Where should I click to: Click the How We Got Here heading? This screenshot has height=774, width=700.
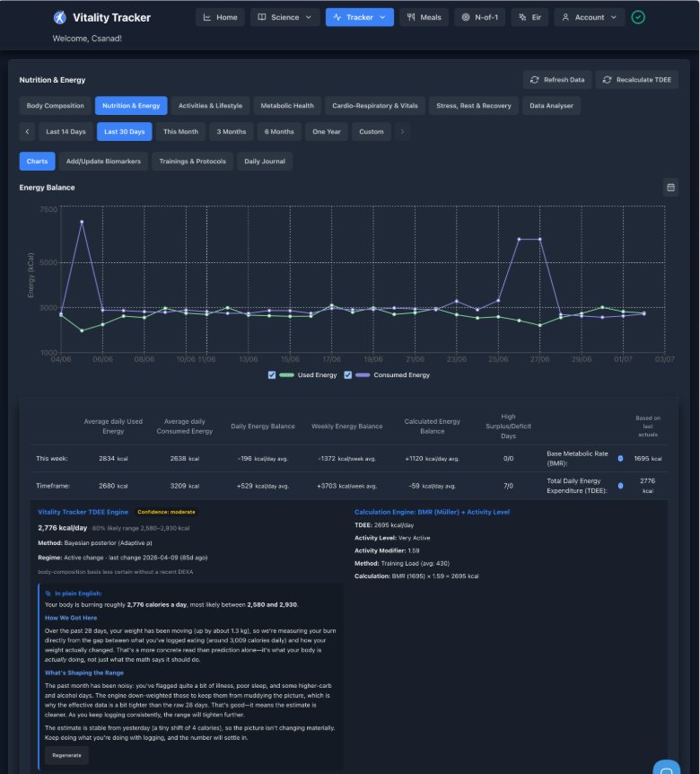(71, 618)
